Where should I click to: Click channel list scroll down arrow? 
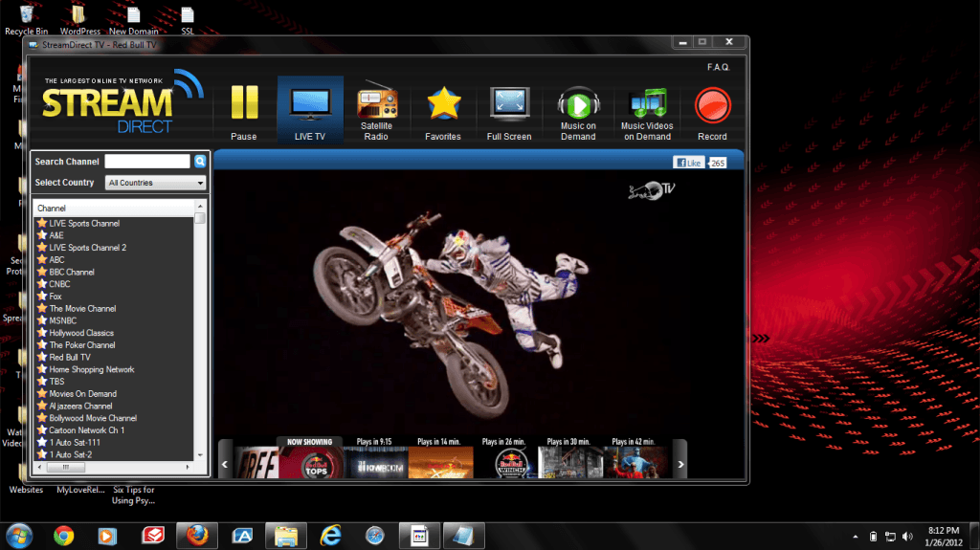[x=200, y=455]
